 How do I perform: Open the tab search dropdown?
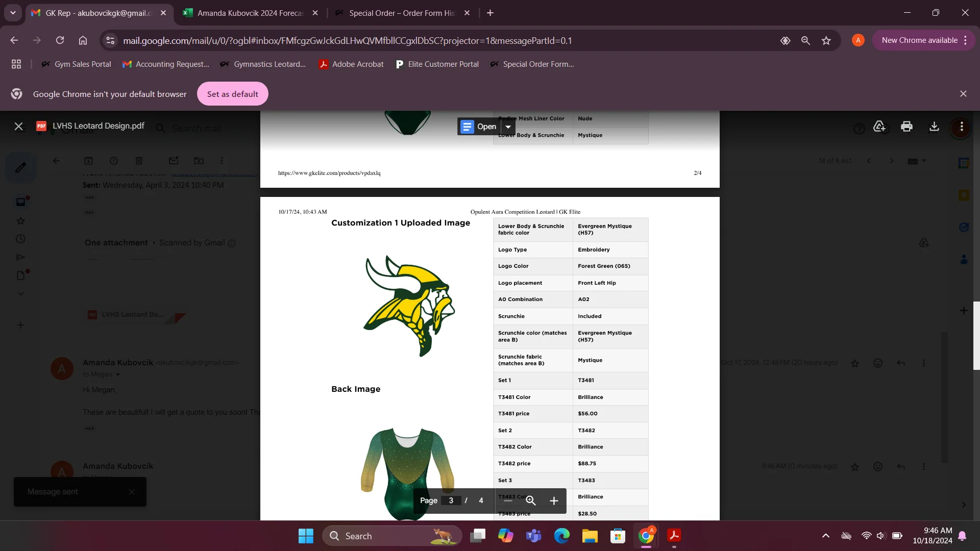pyautogui.click(x=13, y=13)
